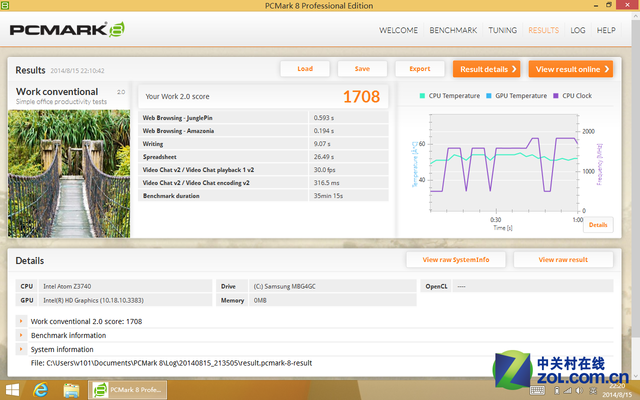This screenshot has width=640, height=400.
Task: Click the taskbar clock and date
Action: (x=617, y=390)
